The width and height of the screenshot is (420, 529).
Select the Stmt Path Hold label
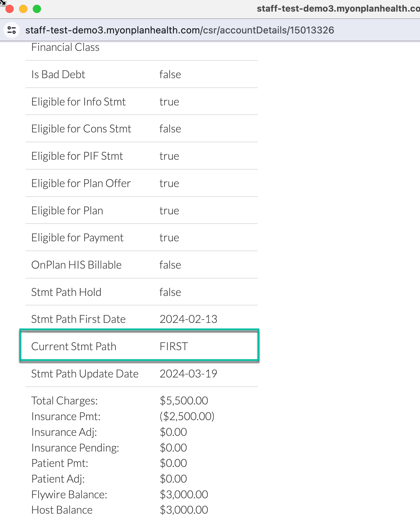tap(66, 292)
